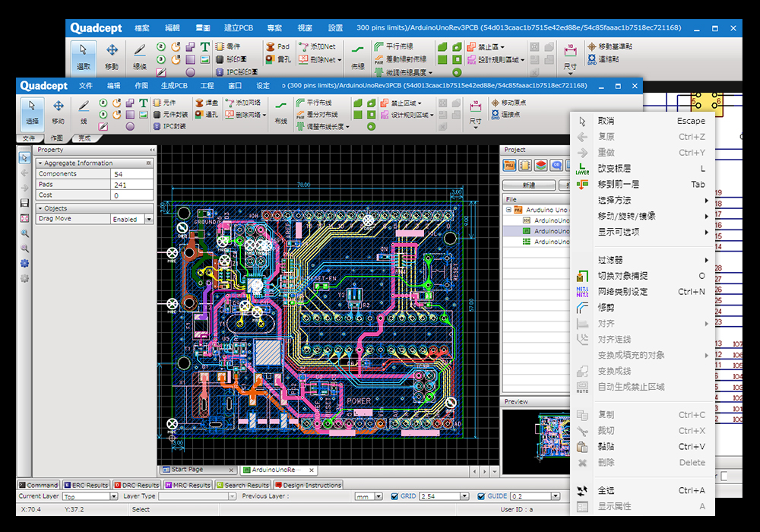The width and height of the screenshot is (760, 532).
Task: Click the 元件封装 footprint tool
Action: 170,115
